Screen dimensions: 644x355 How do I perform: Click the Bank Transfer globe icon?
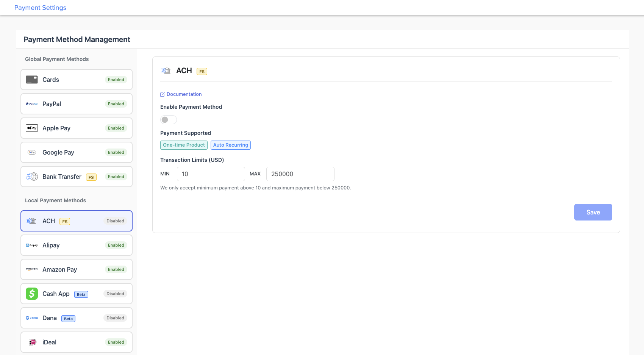(32, 177)
